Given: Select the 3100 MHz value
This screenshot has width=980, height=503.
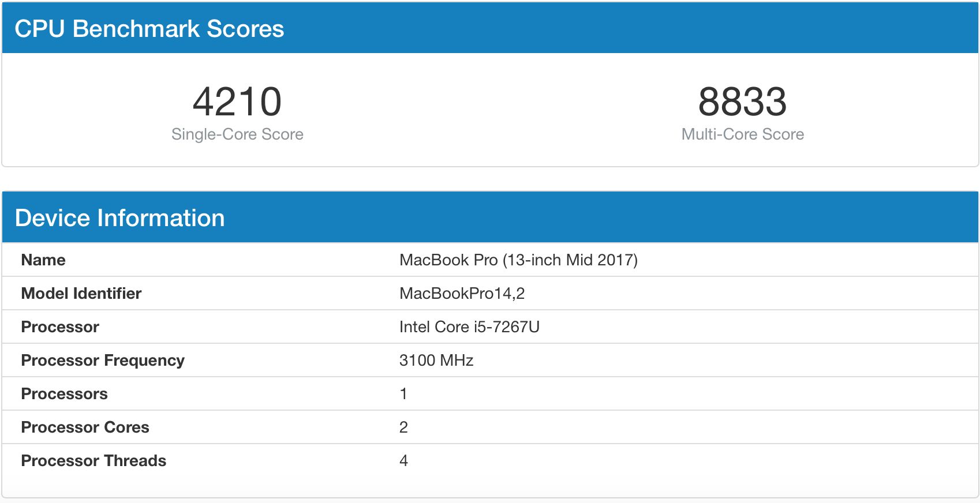Looking at the screenshot, I should pyautogui.click(x=436, y=361).
